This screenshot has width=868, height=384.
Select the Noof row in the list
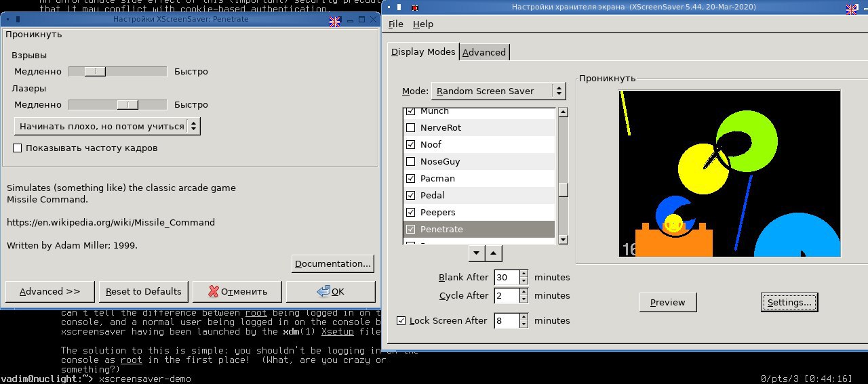pyautogui.click(x=479, y=144)
